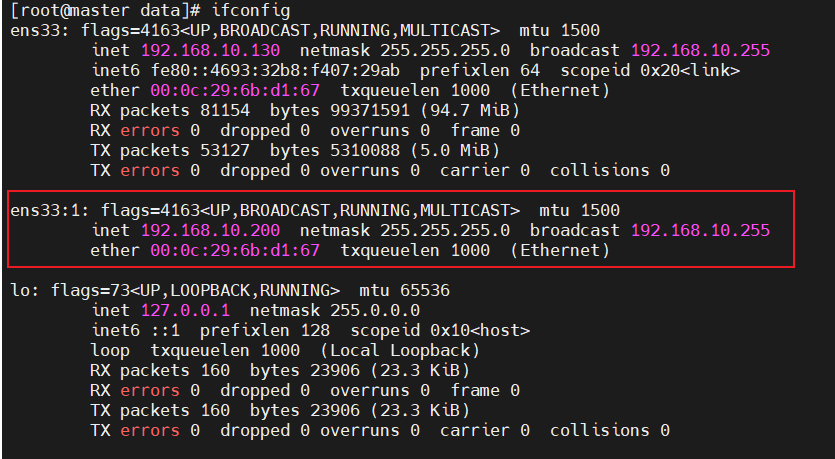Click the flags=73<UP,LOOPBACK,RUNNING> text
The height and width of the screenshot is (459, 835).
click(195, 291)
